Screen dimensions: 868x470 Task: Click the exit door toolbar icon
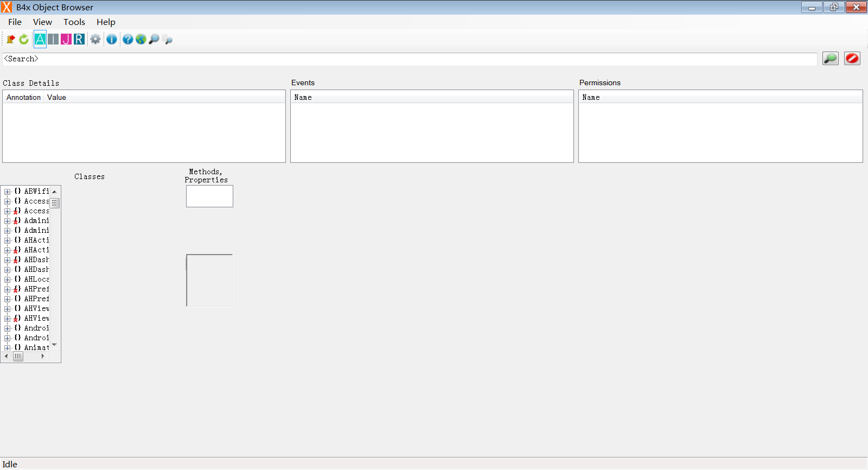[x=10, y=39]
